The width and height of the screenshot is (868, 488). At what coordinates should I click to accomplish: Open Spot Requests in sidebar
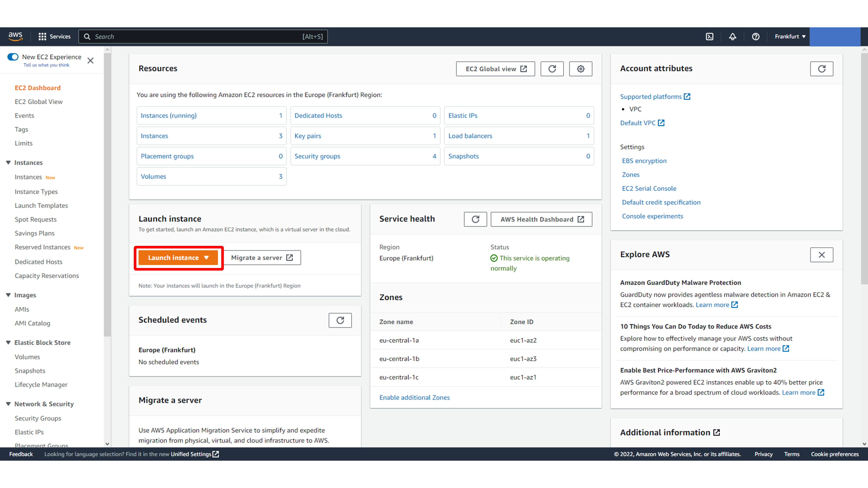coord(35,219)
